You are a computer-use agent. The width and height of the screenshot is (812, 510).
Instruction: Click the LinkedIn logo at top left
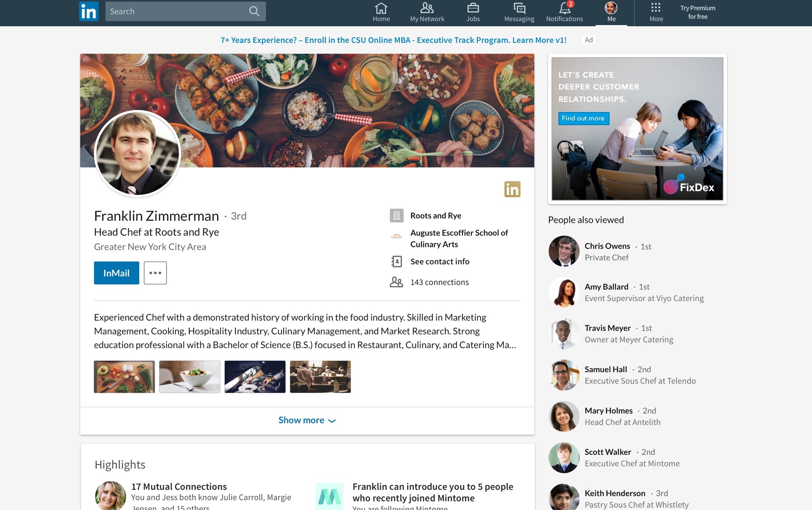tap(88, 11)
